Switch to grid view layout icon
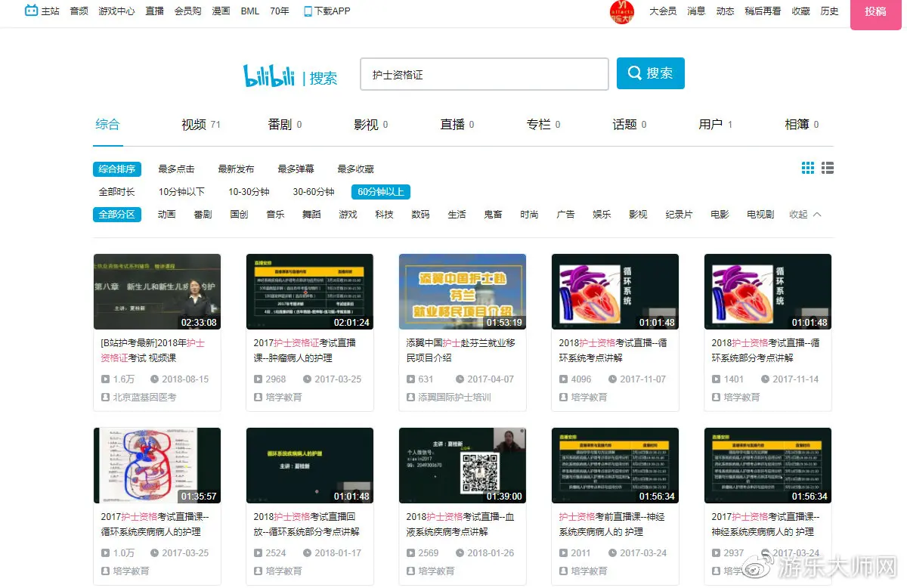This screenshot has height=588, width=907. click(808, 168)
